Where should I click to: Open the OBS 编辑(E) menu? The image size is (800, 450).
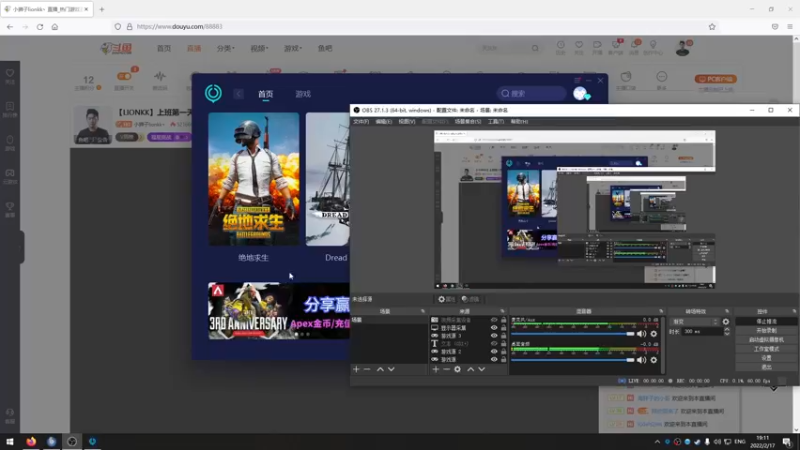click(x=384, y=121)
